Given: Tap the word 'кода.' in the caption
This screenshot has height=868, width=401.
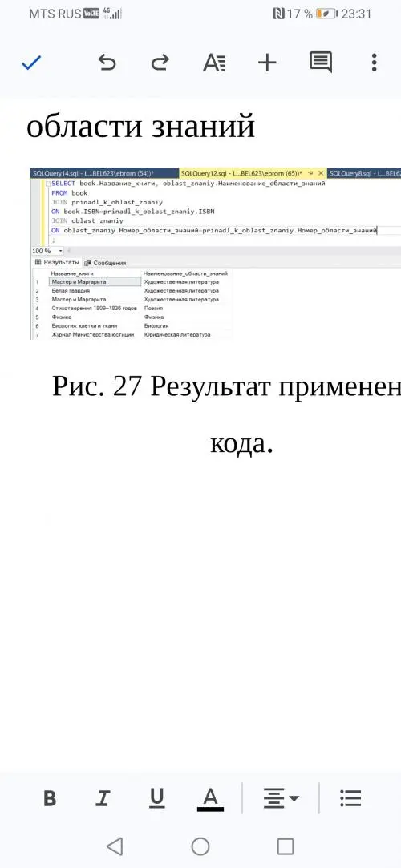Looking at the screenshot, I should coord(241,445).
